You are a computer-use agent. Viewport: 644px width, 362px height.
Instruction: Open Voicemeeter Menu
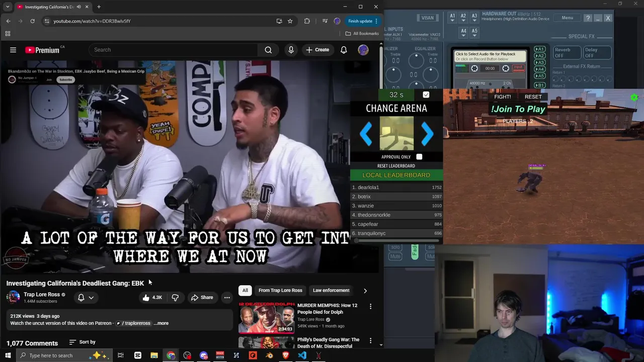pos(567,18)
